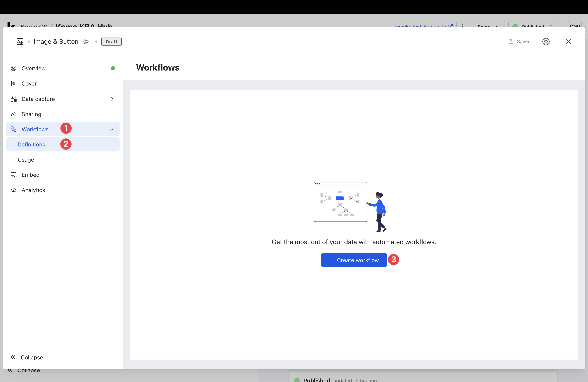The image size is (588, 382).
Task: Open the Usage sub-item
Action: [26, 160]
